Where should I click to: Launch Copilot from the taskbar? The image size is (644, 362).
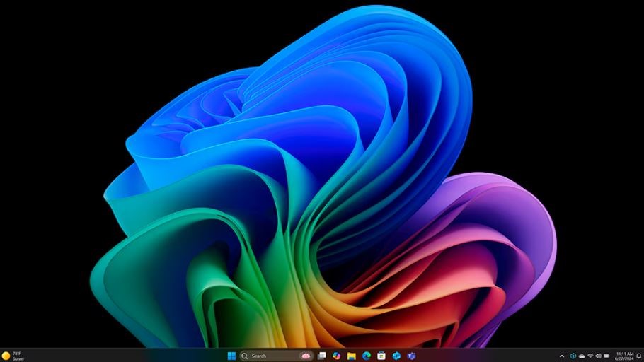pyautogui.click(x=336, y=356)
